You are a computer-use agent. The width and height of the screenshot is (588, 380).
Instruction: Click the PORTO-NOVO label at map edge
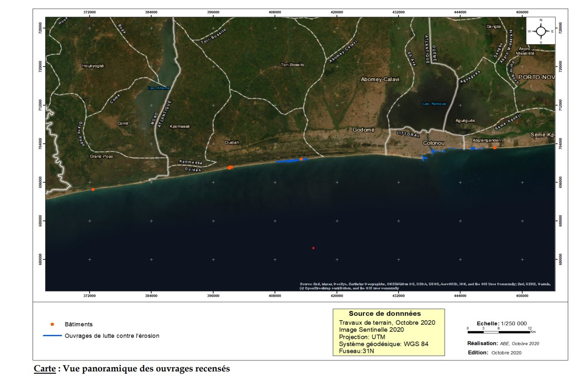(x=537, y=78)
